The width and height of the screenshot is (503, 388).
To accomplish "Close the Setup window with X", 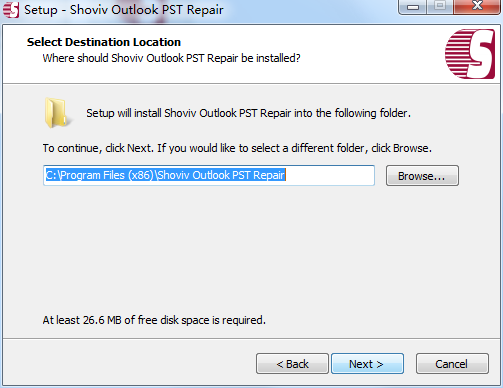I will click(x=477, y=7).
